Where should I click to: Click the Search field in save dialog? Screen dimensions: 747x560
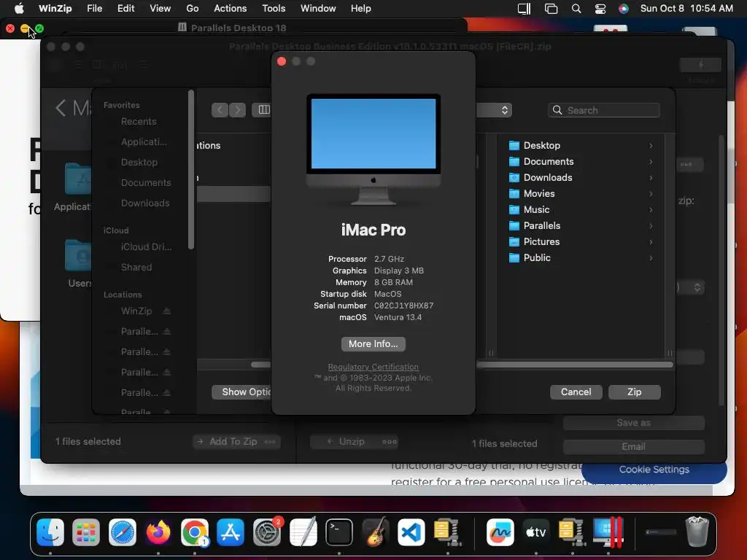(x=603, y=111)
